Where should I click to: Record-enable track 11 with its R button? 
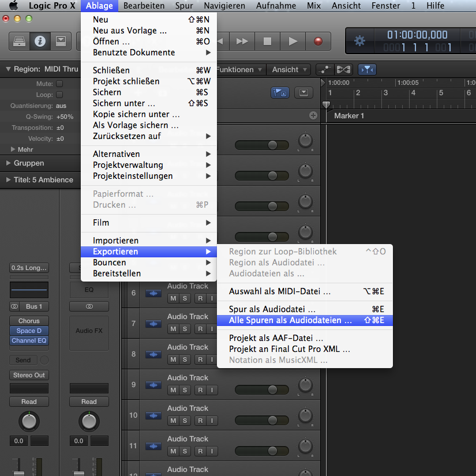[200, 451]
